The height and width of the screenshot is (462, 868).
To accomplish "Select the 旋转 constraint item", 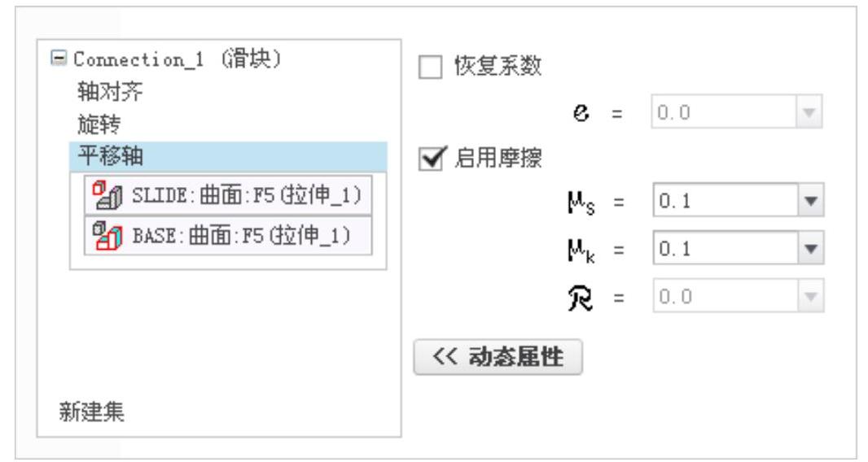I will (99, 124).
